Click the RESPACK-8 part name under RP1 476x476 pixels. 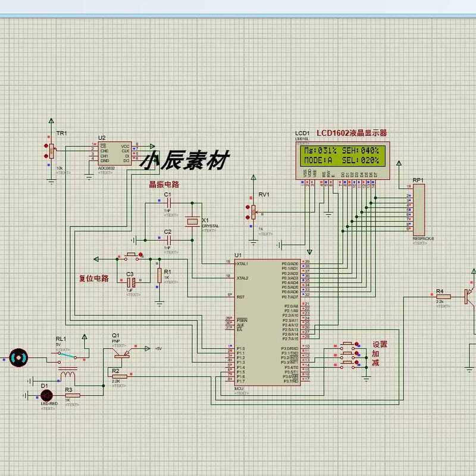click(x=423, y=239)
